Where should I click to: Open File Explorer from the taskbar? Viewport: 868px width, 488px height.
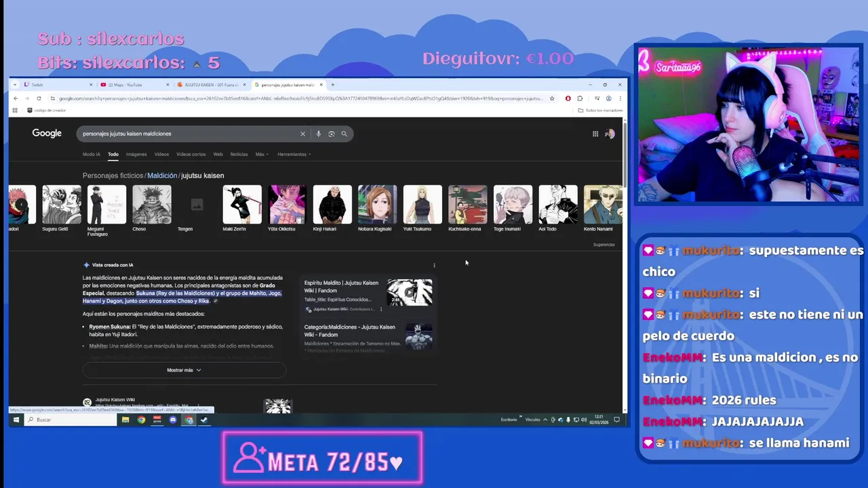pyautogui.click(x=125, y=420)
